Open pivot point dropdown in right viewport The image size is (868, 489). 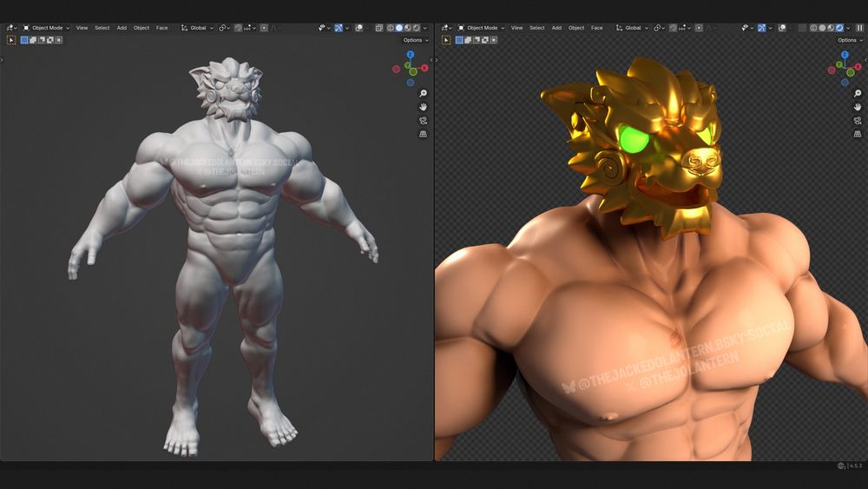(659, 28)
